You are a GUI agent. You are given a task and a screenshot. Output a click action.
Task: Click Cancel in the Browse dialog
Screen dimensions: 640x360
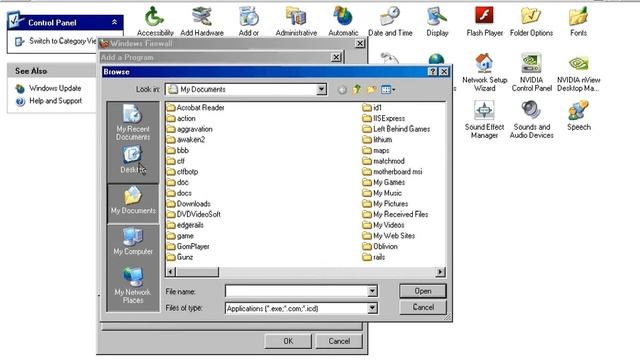[x=423, y=307]
